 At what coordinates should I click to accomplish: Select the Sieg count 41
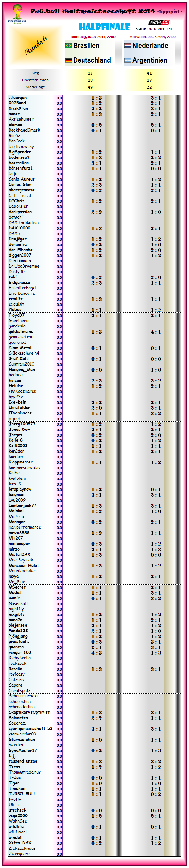pos(149,73)
